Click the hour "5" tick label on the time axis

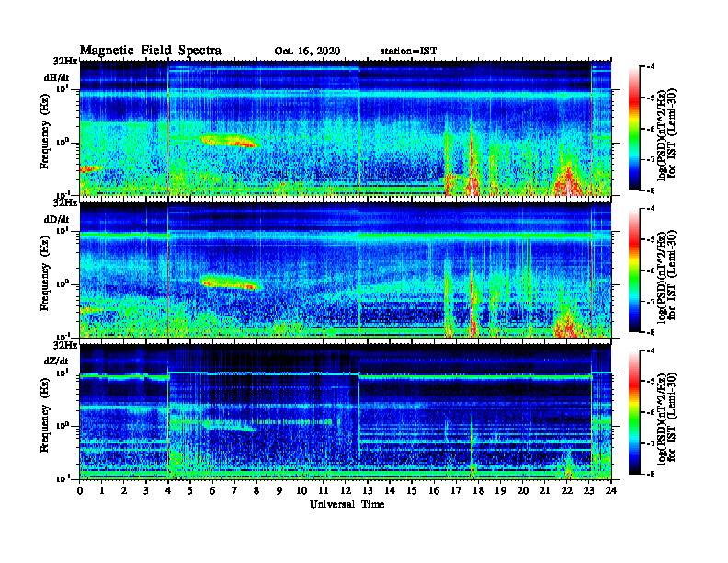[x=190, y=491]
